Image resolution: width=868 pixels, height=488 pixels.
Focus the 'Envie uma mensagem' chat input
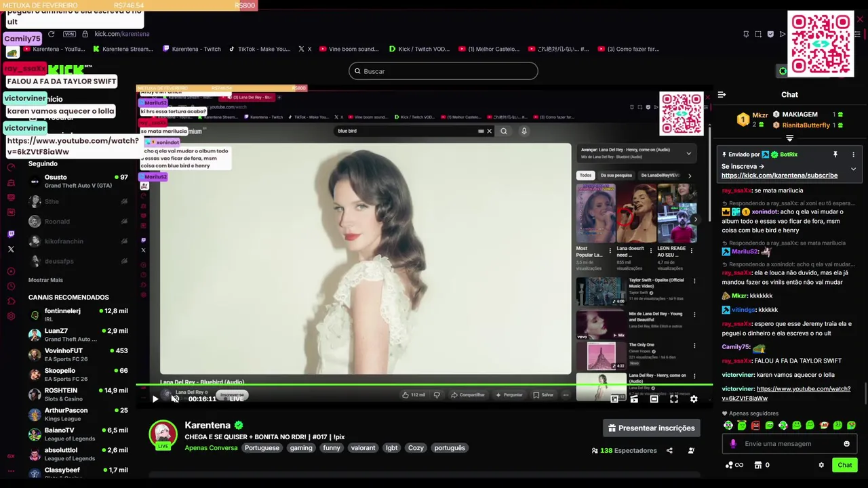[x=790, y=444]
